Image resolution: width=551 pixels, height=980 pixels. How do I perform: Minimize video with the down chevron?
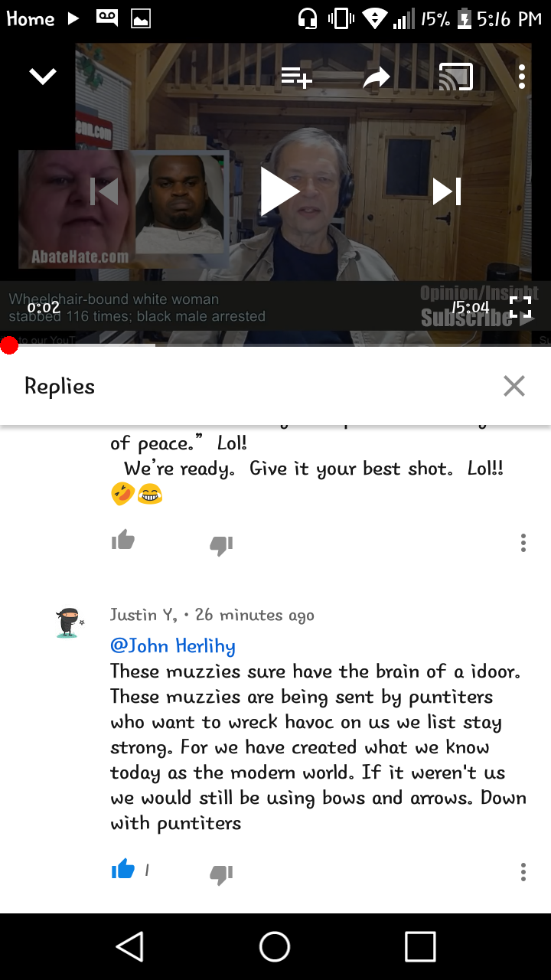(x=43, y=76)
